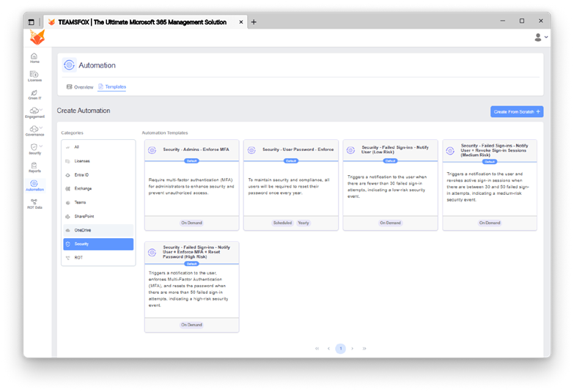574x392 pixels.
Task: Select the OneDrive category
Action: [98, 230]
